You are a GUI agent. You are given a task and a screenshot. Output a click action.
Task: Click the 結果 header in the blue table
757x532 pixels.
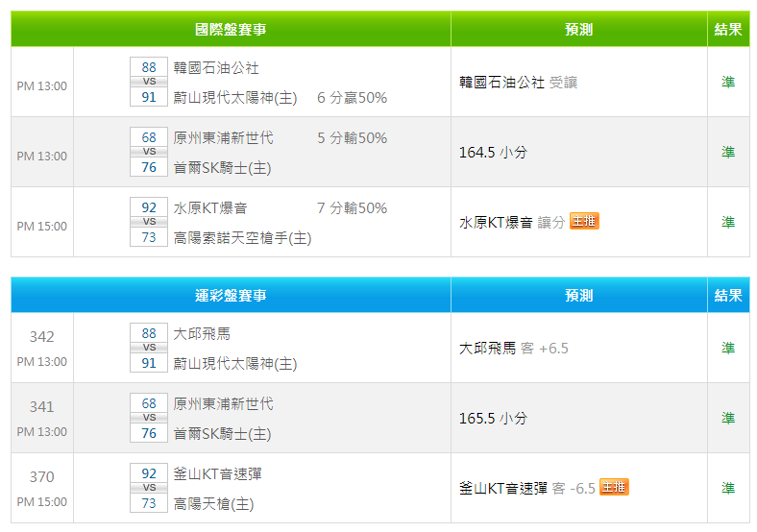728,295
